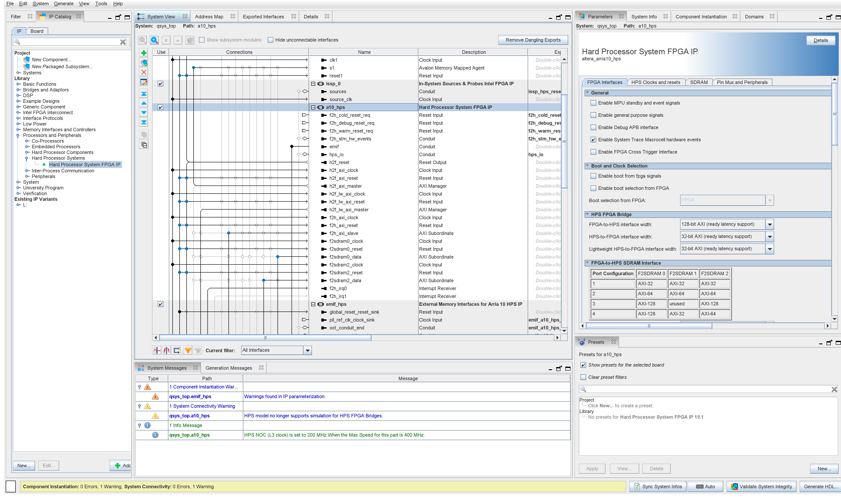Click the collapse all icon in the side toolbar
Screen dimensions: 841x504
[x=144, y=145]
